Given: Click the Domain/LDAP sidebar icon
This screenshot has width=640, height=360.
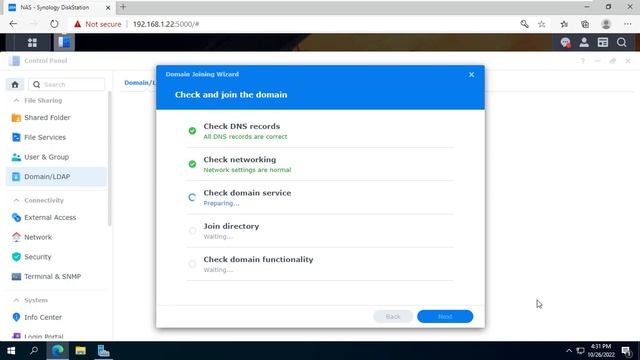Looking at the screenshot, I should coord(16,177).
